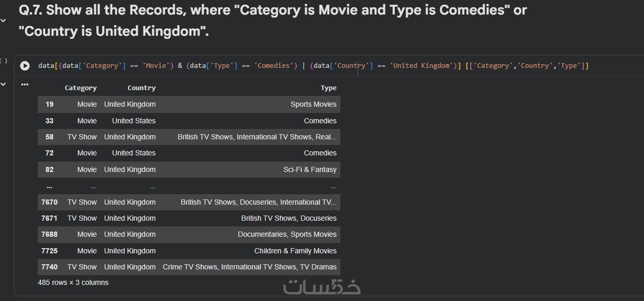The height and width of the screenshot is (301, 644).
Task: Click the empty execution count brackets
Action: 4,61
